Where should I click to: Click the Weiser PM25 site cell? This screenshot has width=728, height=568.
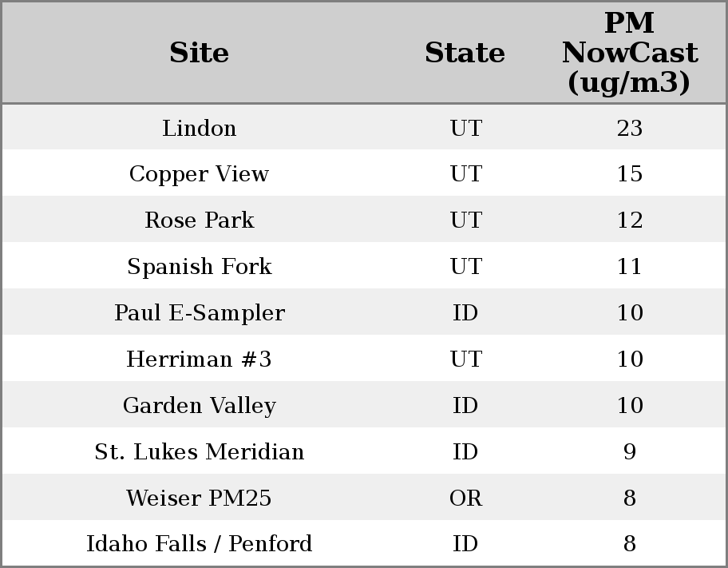[199, 498]
